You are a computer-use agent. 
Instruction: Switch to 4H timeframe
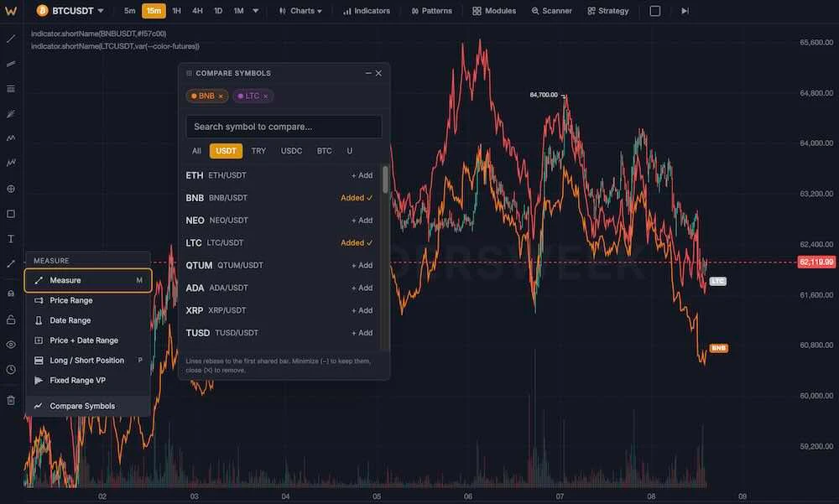197,11
